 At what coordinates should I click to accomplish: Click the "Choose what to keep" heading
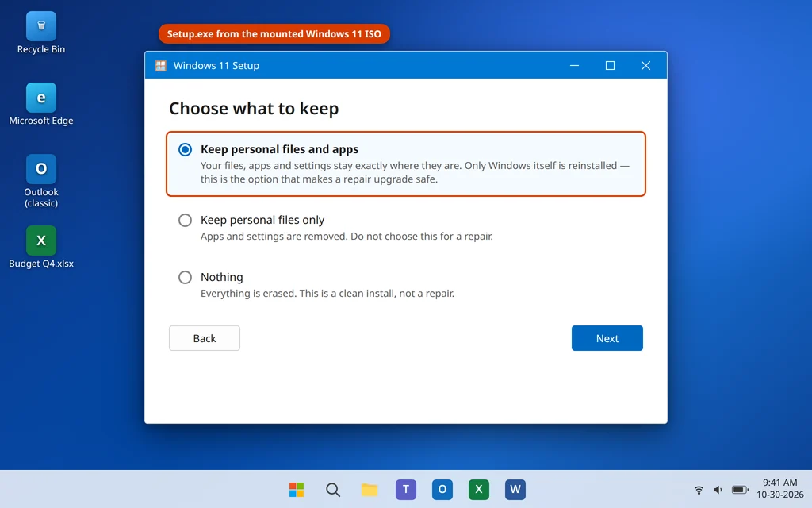pyautogui.click(x=254, y=108)
